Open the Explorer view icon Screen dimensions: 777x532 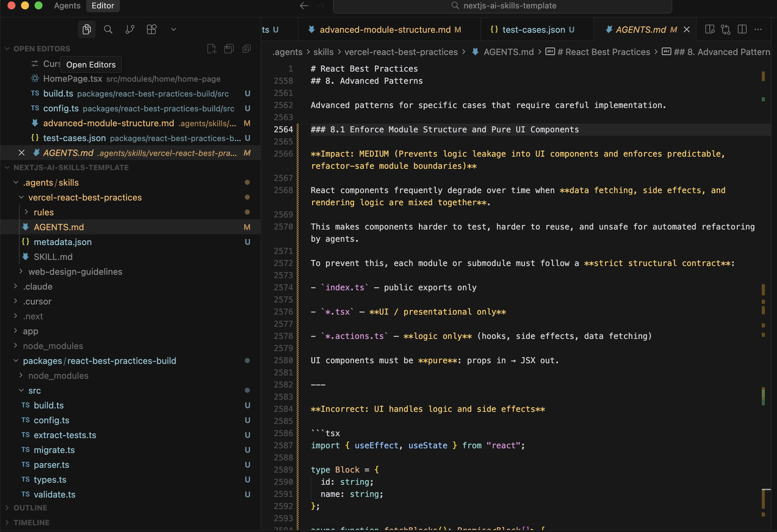click(87, 29)
